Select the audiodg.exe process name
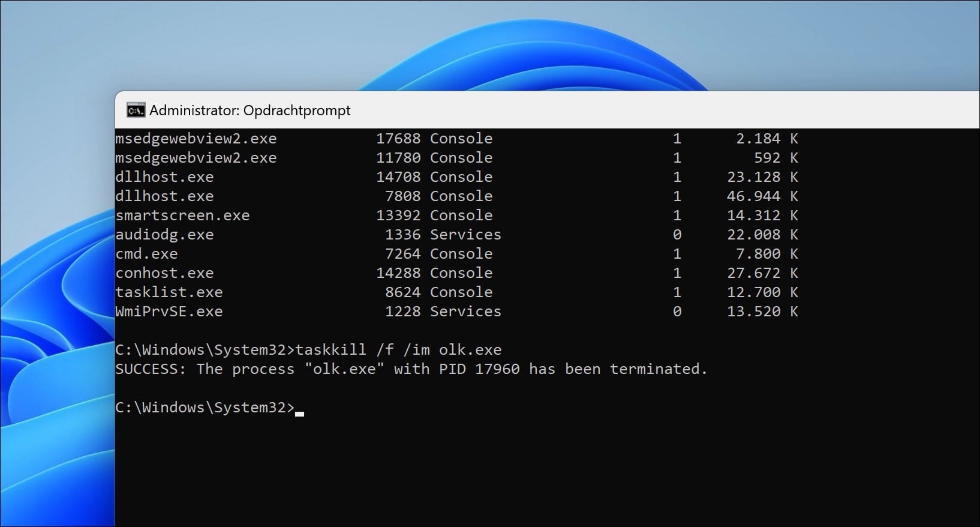980x527 pixels. coord(164,235)
